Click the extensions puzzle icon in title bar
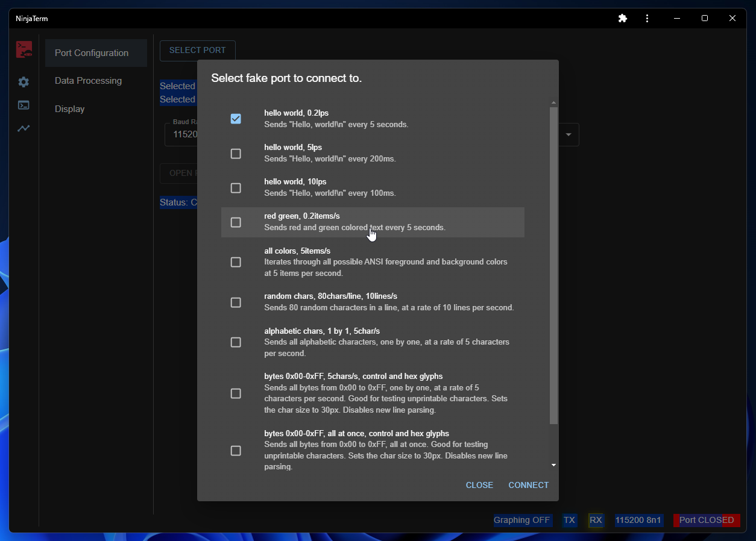 [623, 19]
